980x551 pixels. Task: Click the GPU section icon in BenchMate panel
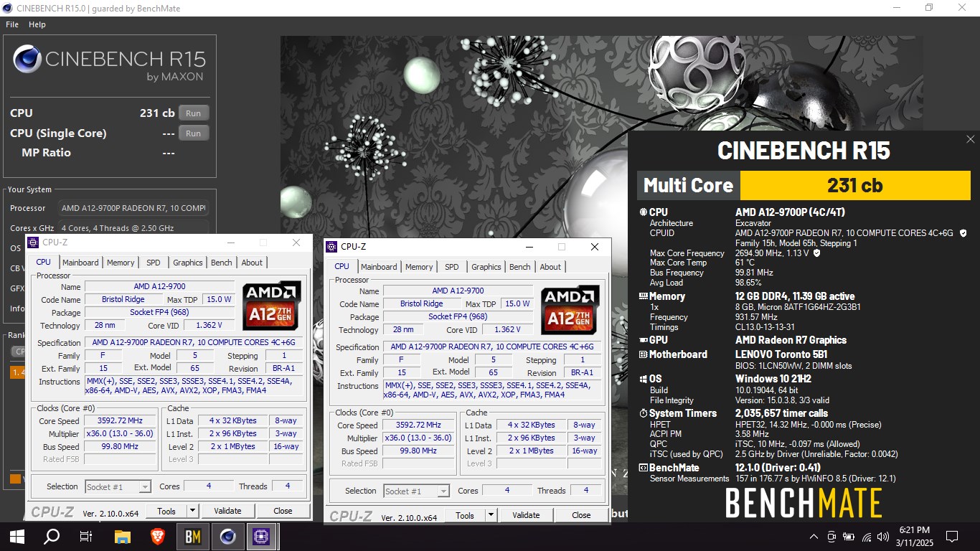643,340
